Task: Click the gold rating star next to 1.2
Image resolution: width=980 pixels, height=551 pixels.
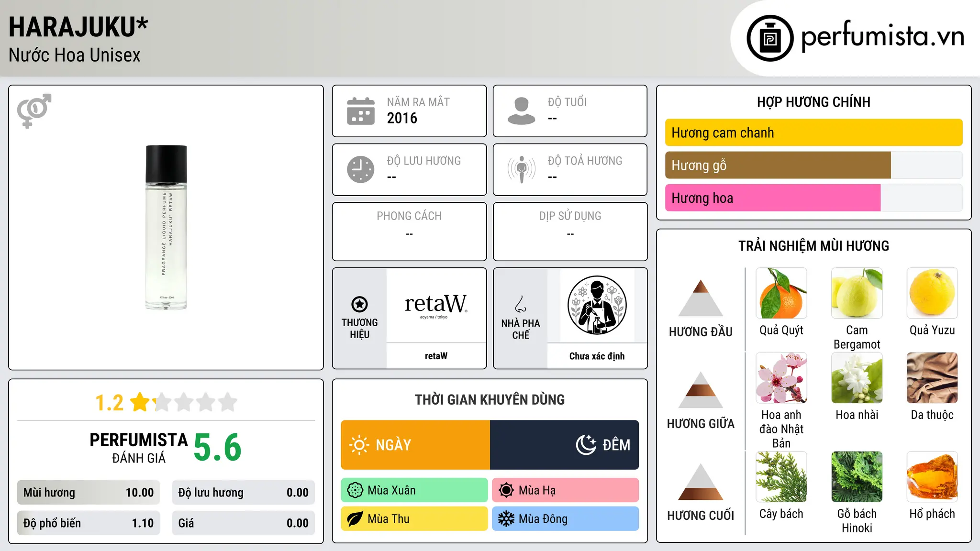Action: tap(140, 402)
